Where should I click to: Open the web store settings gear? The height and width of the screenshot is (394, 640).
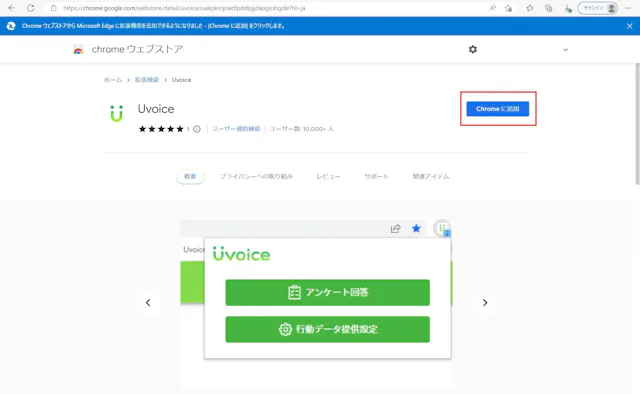[473, 49]
